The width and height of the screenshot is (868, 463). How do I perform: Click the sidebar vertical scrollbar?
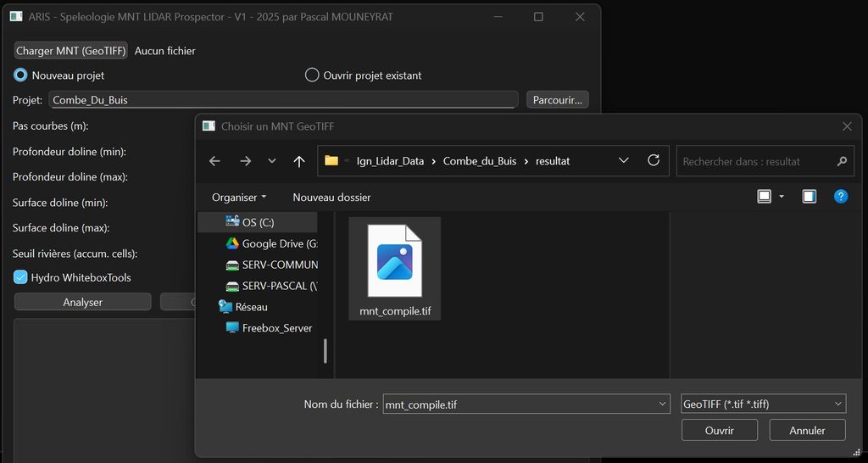[x=325, y=349]
